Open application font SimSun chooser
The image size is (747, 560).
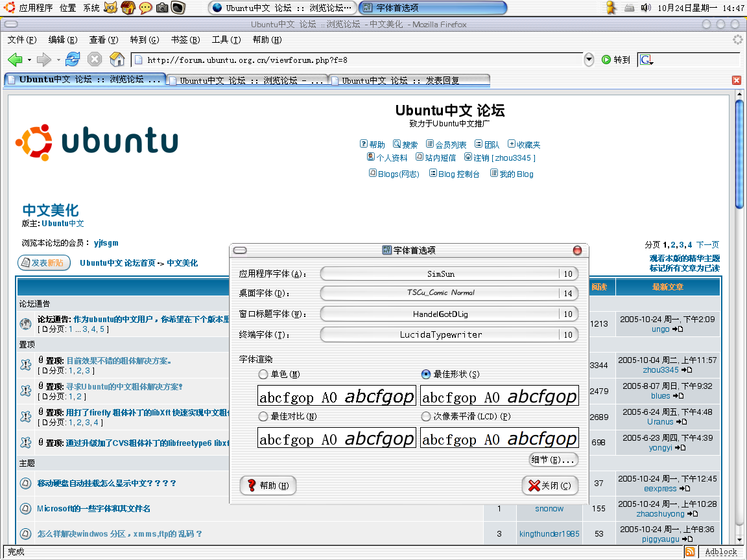[449, 274]
